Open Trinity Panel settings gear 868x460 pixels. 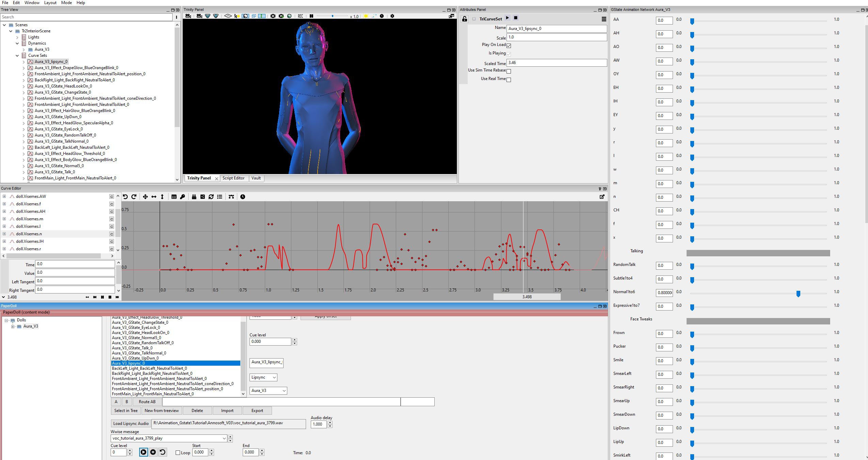click(392, 16)
